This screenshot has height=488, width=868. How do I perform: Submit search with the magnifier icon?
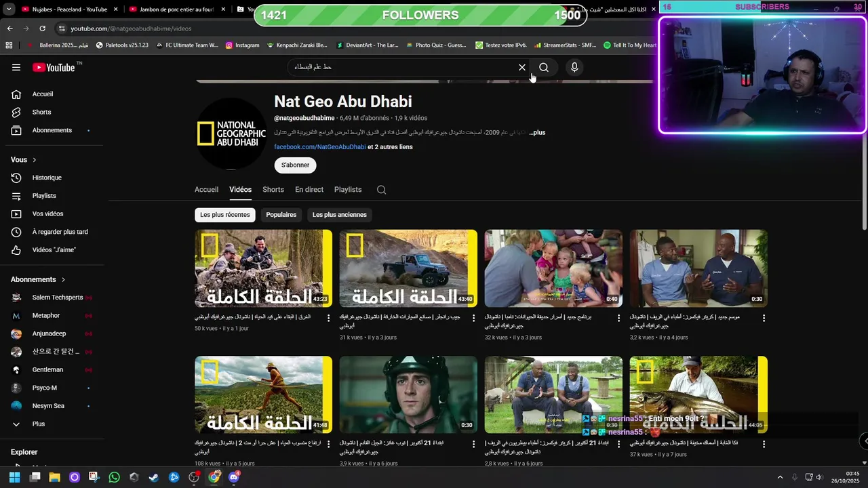[544, 67]
